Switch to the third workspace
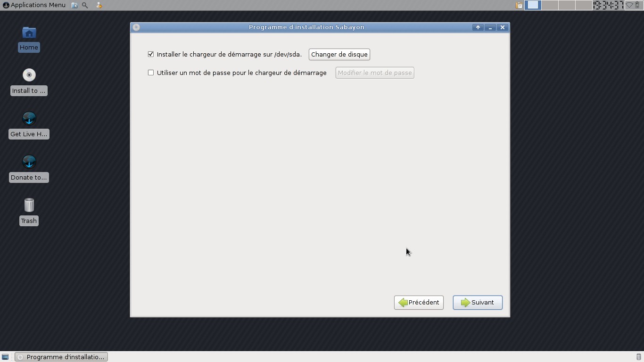This screenshot has width=644, height=362. coord(567,5)
